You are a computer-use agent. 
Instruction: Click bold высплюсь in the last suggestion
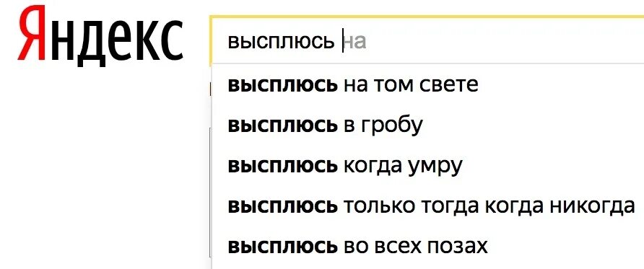click(282, 246)
